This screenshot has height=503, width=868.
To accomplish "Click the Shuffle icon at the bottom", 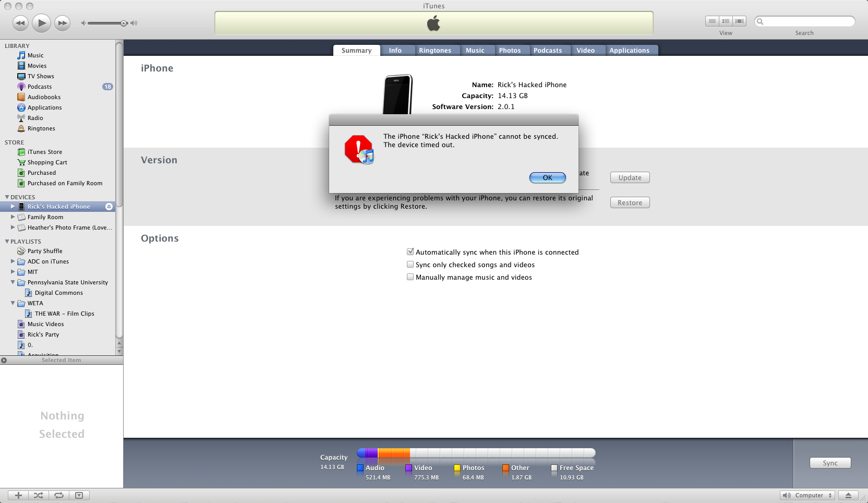I will [39, 495].
